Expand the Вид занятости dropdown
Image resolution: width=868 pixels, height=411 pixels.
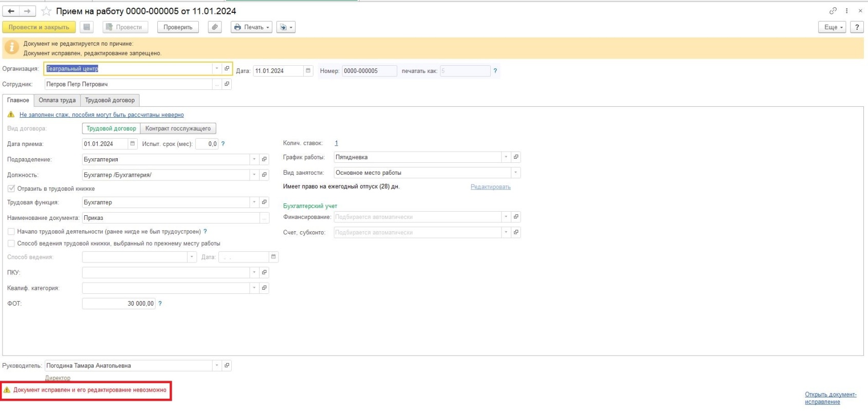click(516, 173)
